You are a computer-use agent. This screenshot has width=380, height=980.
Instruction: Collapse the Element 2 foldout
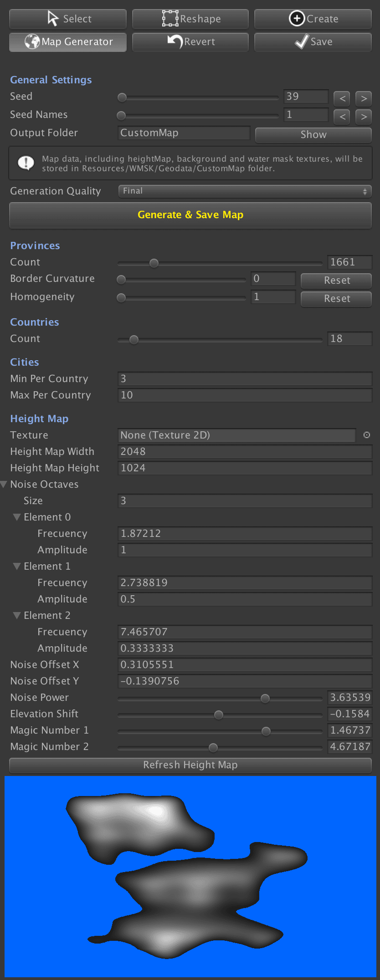tap(17, 616)
